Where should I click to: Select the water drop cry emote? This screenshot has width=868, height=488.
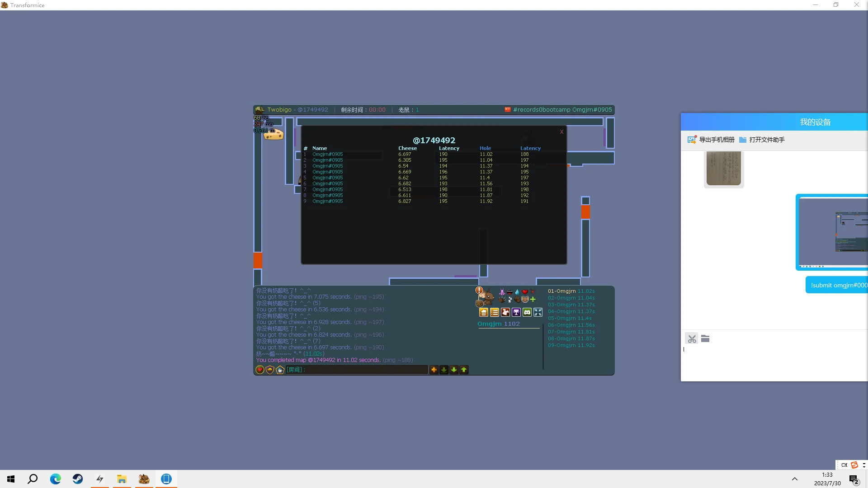[x=517, y=292]
